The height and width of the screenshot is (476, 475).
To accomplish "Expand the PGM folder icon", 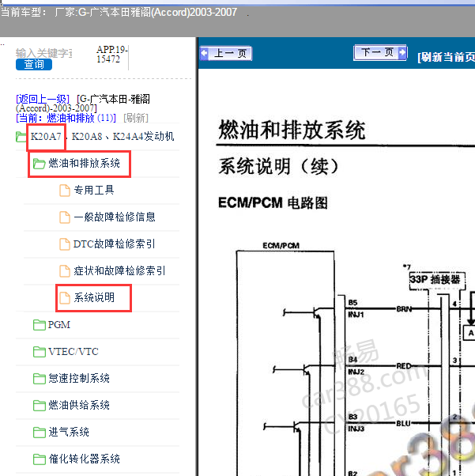I will [x=40, y=325].
